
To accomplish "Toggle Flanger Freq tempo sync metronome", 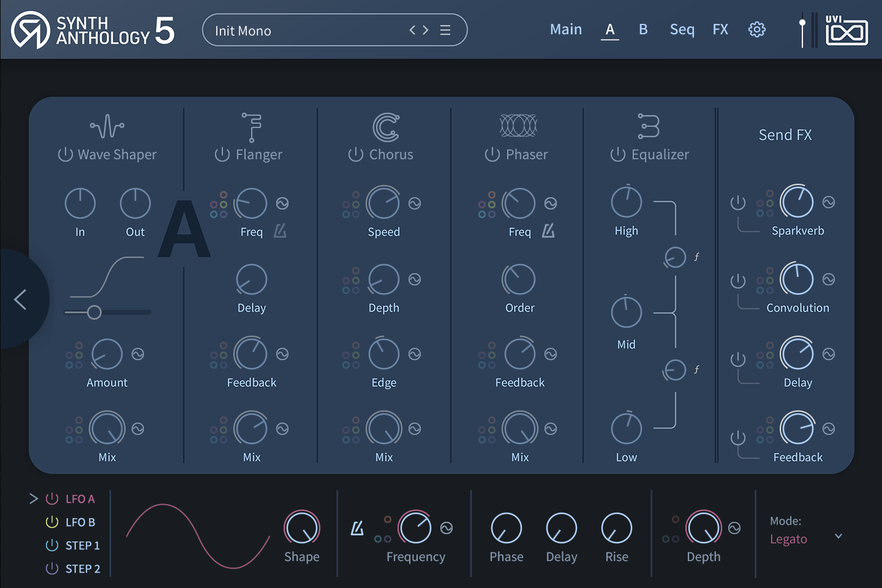I will point(280,231).
